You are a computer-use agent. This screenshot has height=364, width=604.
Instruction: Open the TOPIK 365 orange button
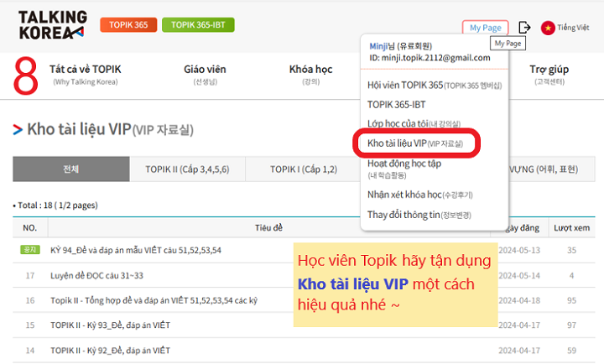pyautogui.click(x=128, y=24)
